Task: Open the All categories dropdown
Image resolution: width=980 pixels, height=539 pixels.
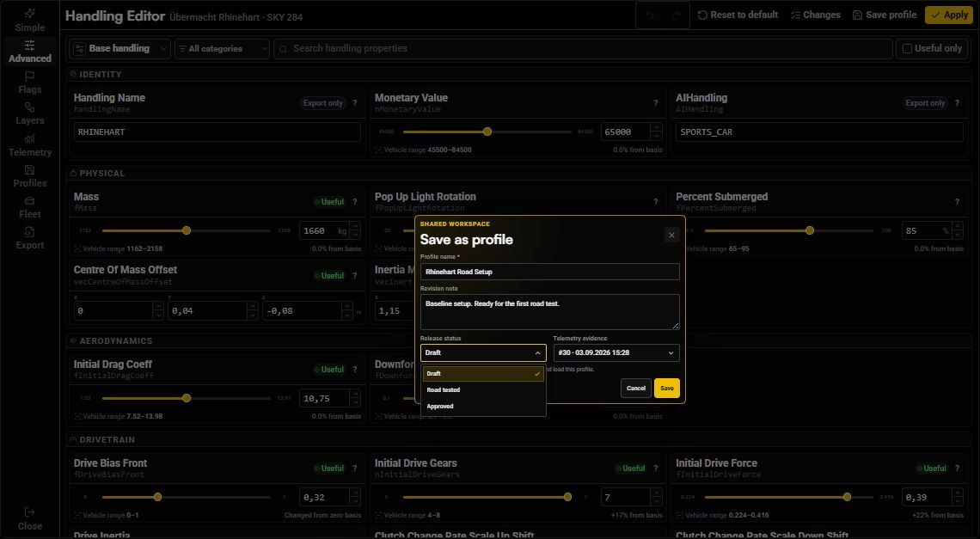Action: 222,49
